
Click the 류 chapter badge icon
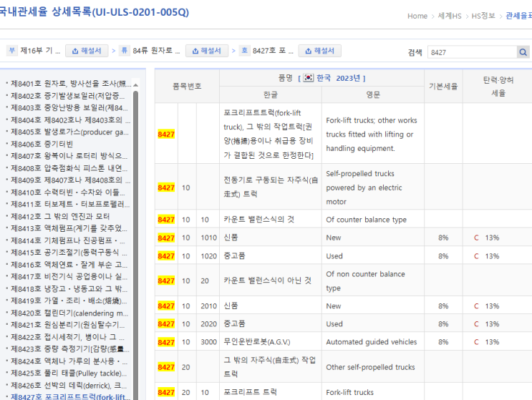point(125,51)
